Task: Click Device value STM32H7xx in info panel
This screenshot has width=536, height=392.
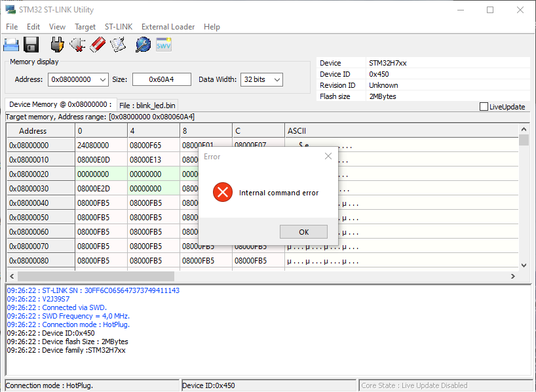Action: [388, 63]
